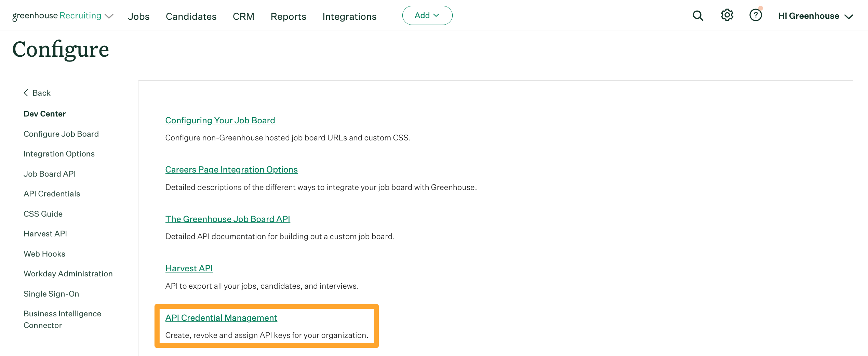This screenshot has width=868, height=356.
Task: Open the settings gear icon
Action: [x=727, y=15]
